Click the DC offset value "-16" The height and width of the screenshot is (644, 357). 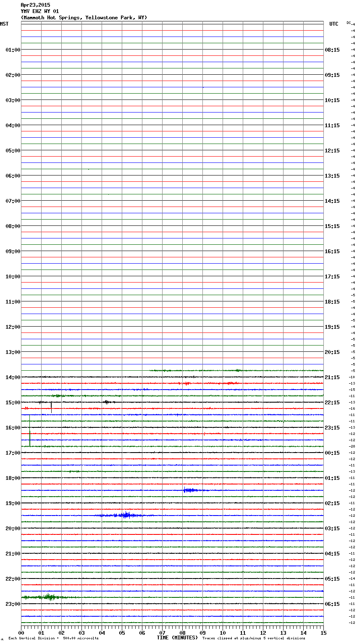pyautogui.click(x=352, y=408)
